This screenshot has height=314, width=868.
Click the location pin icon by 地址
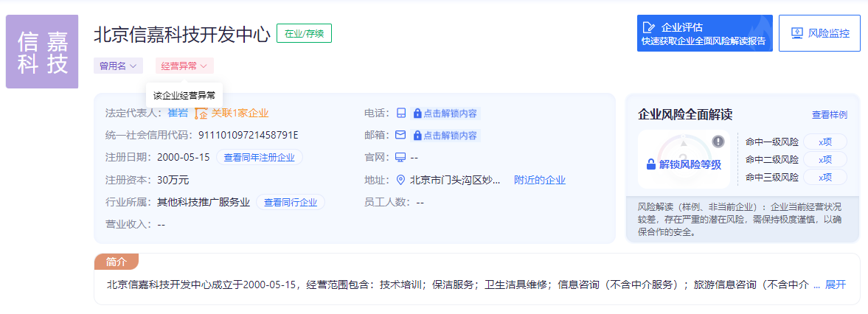point(401,180)
